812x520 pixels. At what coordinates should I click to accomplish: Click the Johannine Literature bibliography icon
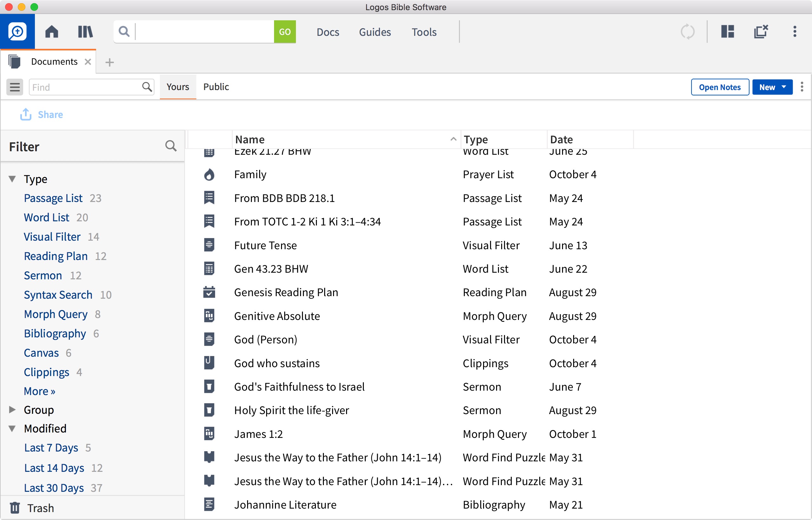click(x=209, y=504)
